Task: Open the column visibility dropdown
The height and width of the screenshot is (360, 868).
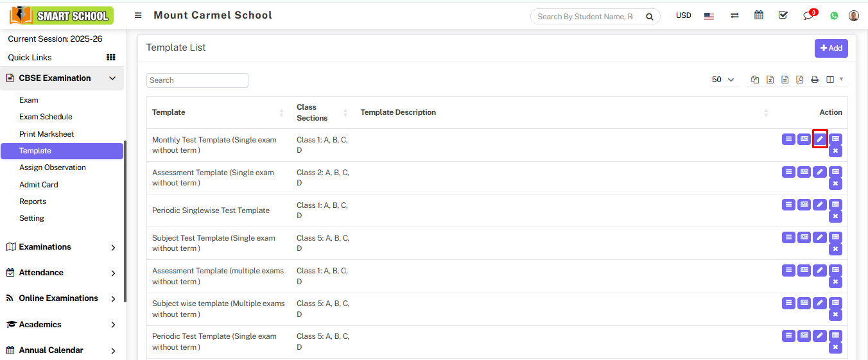Action: 834,80
